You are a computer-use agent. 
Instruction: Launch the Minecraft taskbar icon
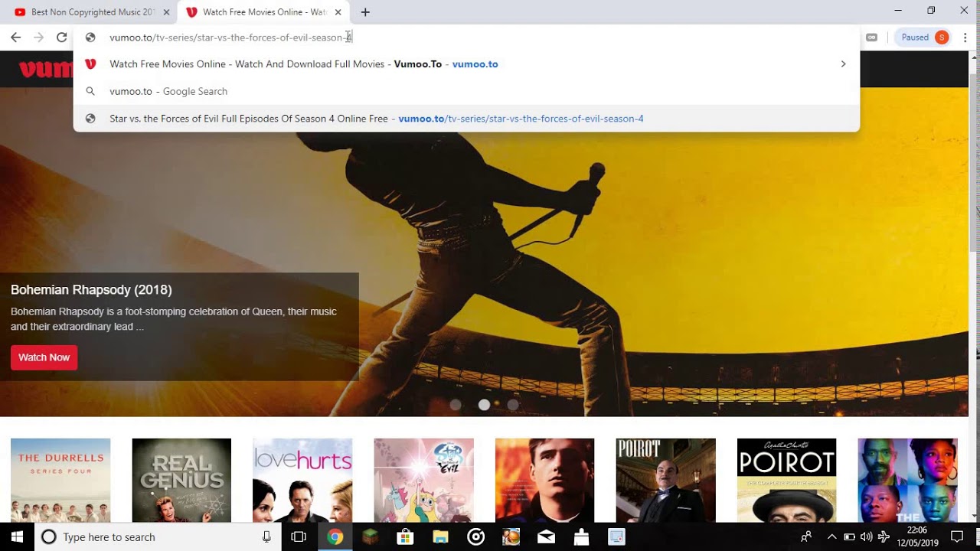click(370, 537)
